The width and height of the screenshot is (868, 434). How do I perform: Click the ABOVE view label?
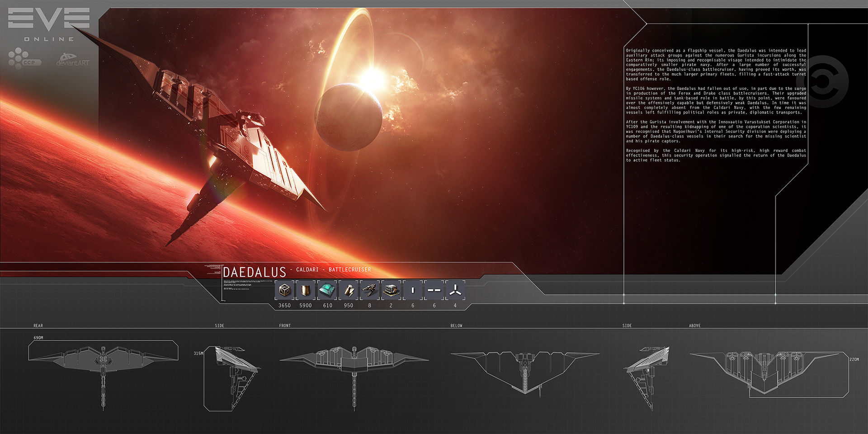coord(695,325)
